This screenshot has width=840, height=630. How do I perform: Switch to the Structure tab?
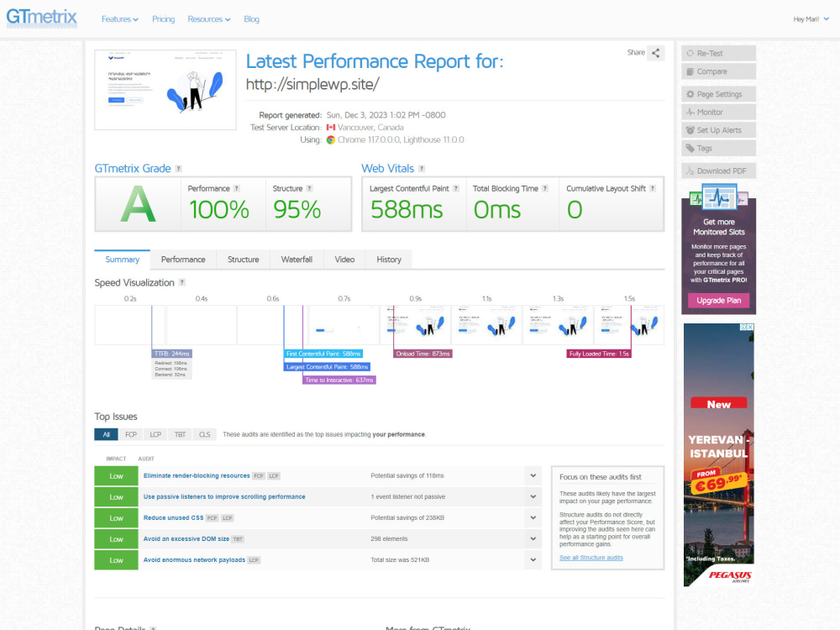click(x=244, y=260)
